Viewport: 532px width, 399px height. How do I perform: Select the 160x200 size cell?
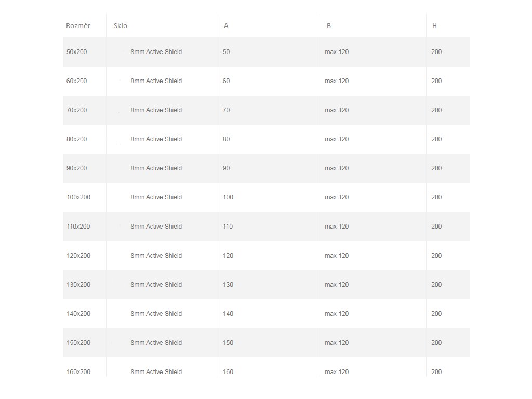tap(78, 372)
